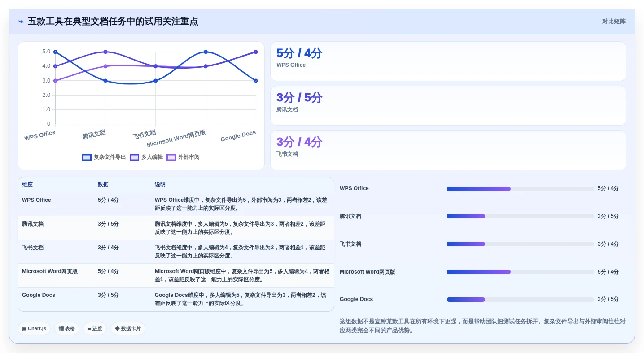Select the 进度 chip
Viewport: 644px width, 353px height.
95,329
